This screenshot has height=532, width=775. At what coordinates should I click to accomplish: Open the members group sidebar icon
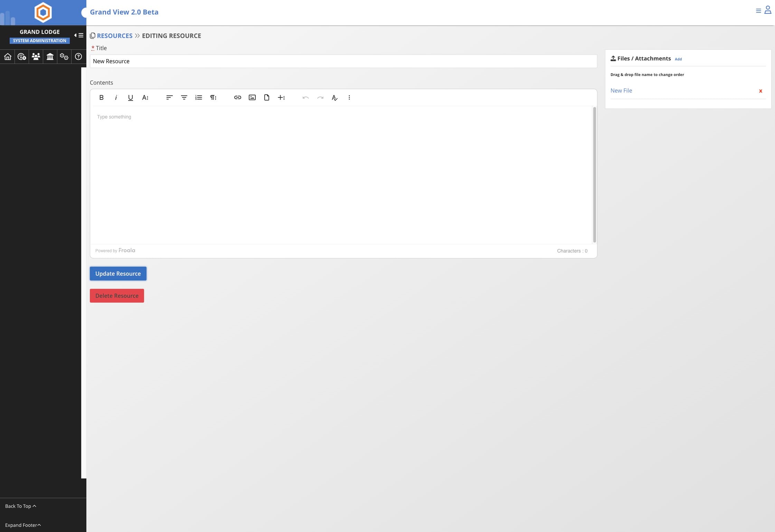pyautogui.click(x=36, y=56)
